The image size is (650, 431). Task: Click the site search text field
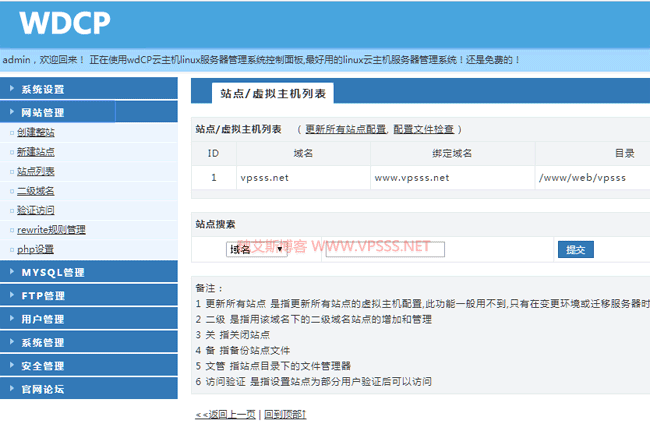[x=384, y=250]
